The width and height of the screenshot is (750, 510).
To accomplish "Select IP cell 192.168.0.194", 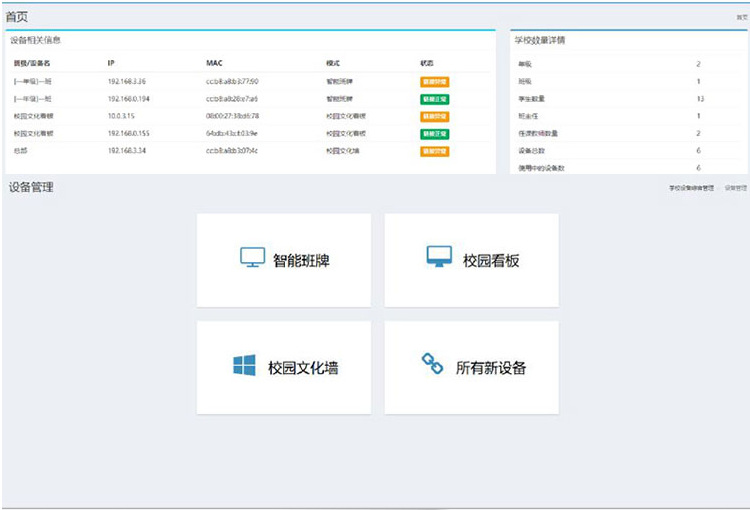I will (x=129, y=99).
